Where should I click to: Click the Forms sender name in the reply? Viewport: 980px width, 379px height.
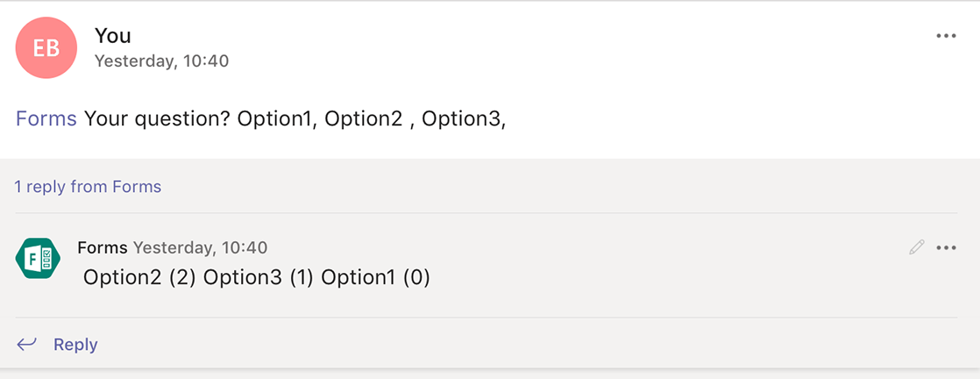pyautogui.click(x=103, y=247)
